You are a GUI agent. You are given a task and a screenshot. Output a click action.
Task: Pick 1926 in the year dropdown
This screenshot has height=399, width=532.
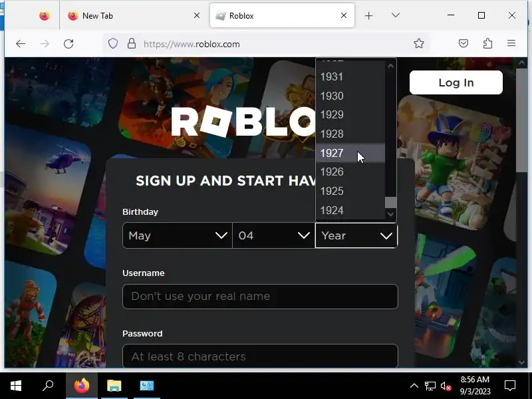350,172
